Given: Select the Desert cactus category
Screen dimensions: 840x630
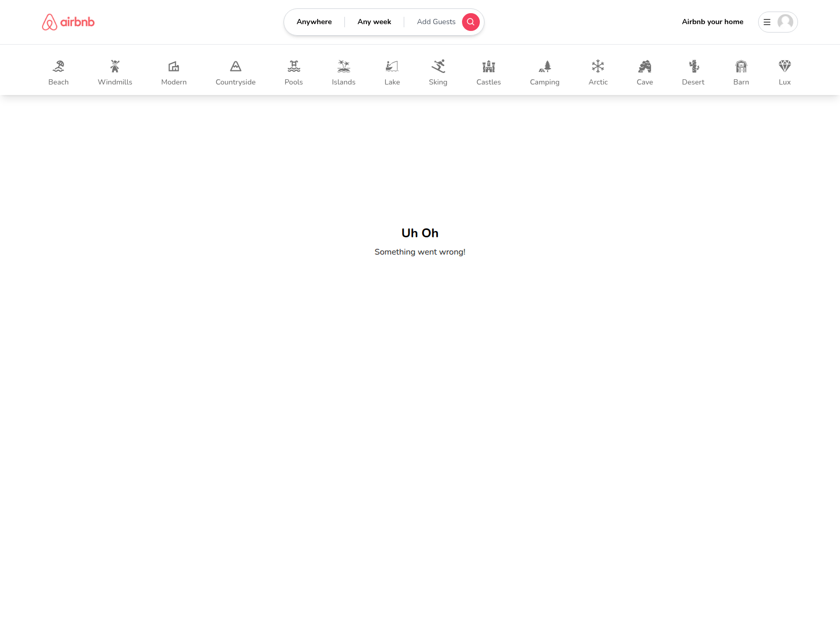Looking at the screenshot, I should coord(693,67).
